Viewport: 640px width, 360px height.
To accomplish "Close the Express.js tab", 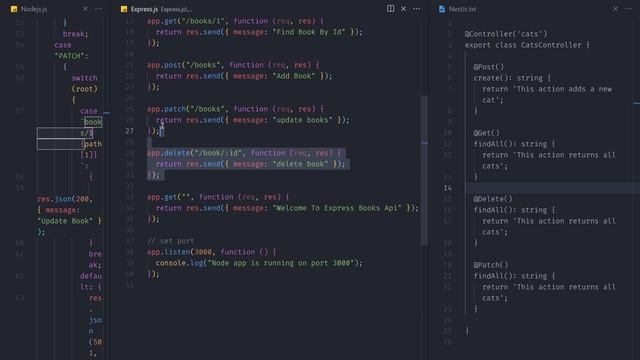I will point(403,9).
